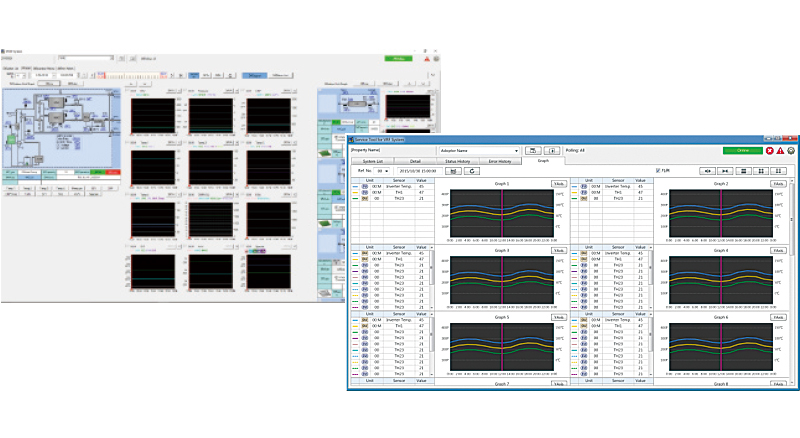The height and width of the screenshot is (438, 800).
Task: Open the Ref No. dropdown
Action: 386,171
